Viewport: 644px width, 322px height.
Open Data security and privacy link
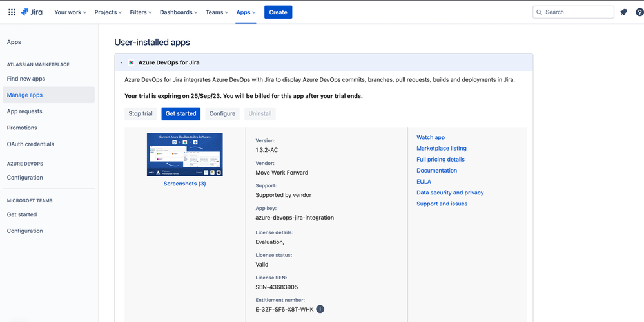[450, 193]
